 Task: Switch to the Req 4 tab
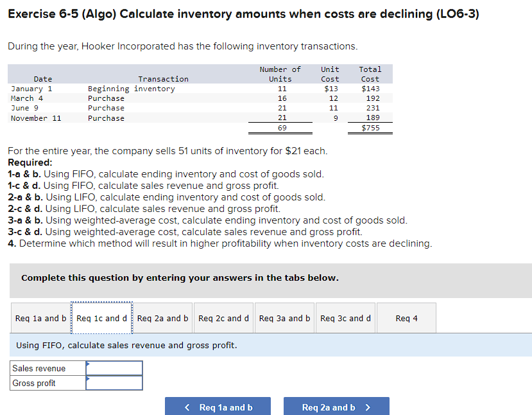tap(406, 317)
